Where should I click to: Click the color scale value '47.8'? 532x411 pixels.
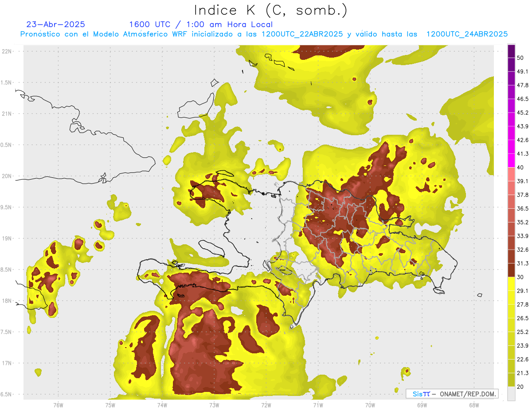pos(523,85)
